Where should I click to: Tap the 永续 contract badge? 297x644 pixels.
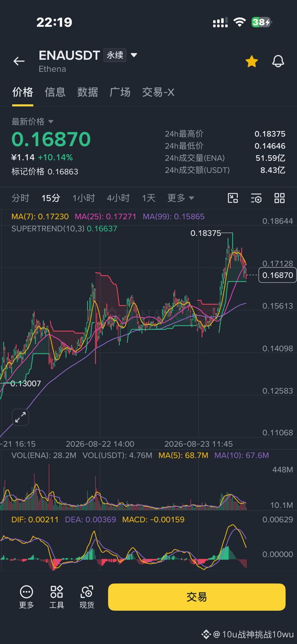pos(115,55)
